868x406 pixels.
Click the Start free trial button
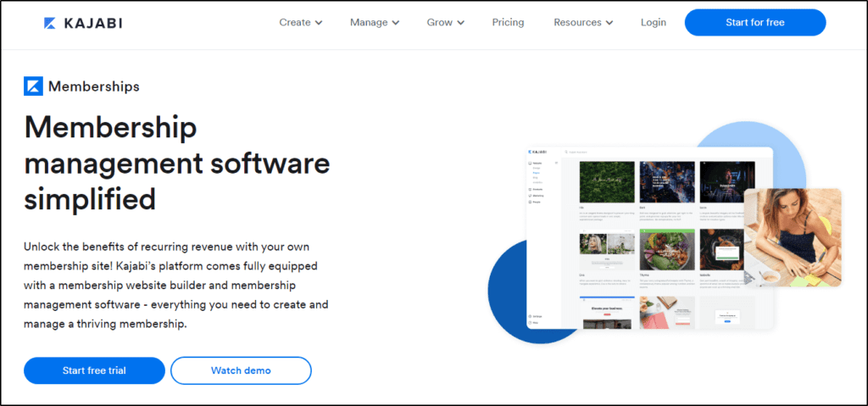click(94, 370)
